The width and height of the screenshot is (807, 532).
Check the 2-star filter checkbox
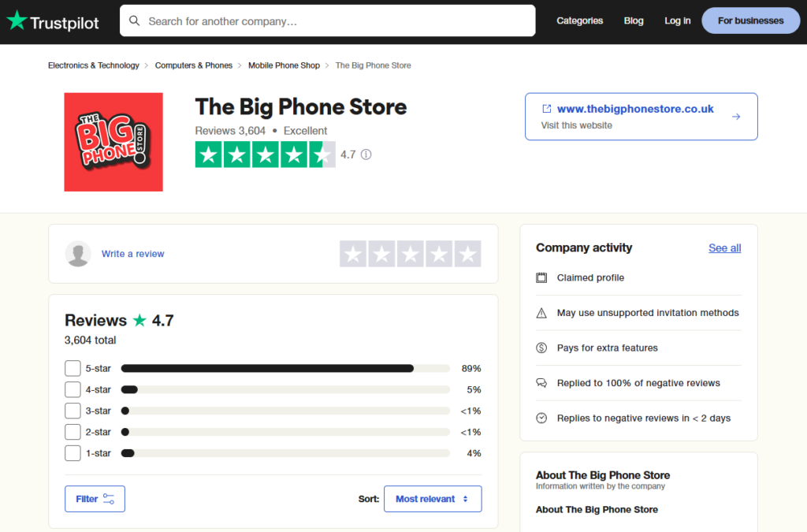click(x=73, y=432)
